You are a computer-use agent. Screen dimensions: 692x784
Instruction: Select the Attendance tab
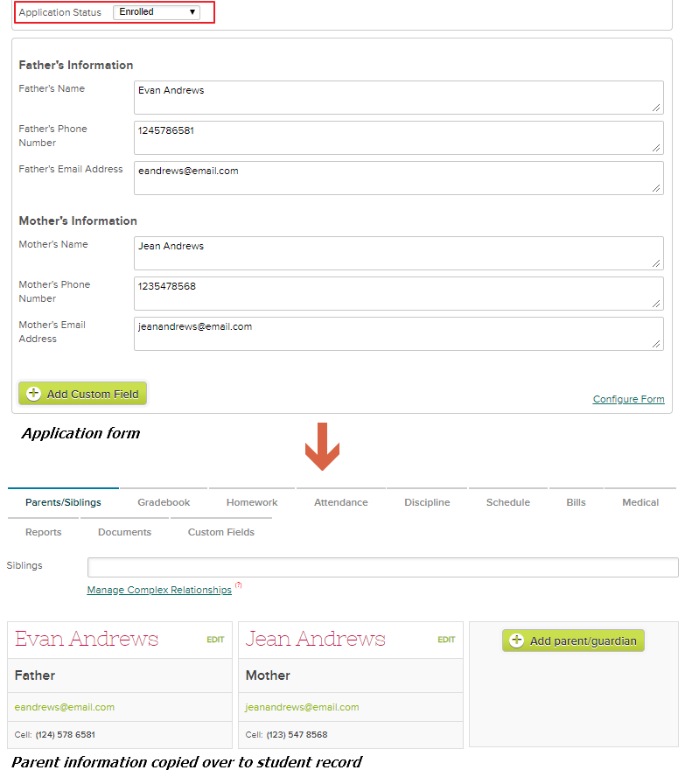point(341,502)
